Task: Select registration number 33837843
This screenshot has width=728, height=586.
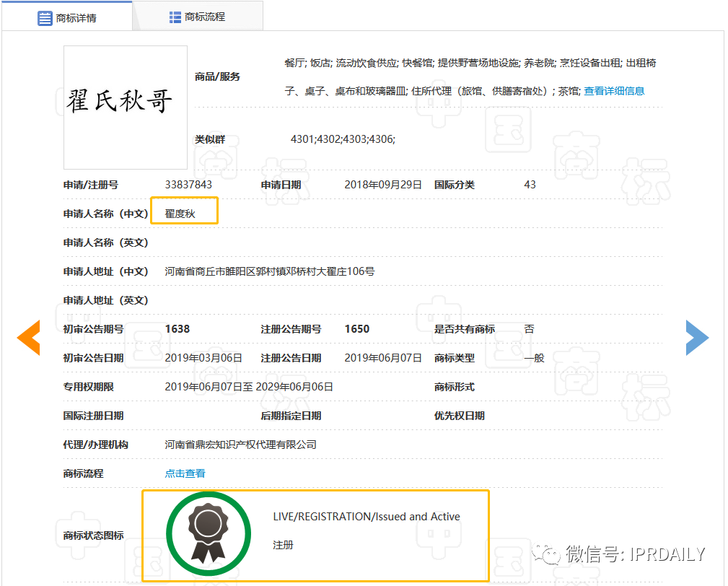Action: point(189,184)
